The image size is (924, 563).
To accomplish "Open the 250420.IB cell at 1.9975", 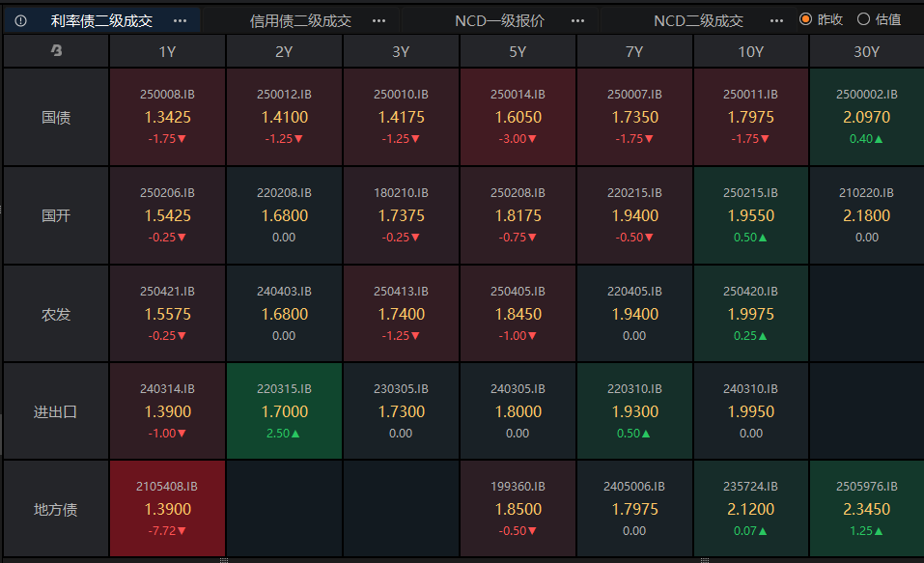I will tap(751, 314).
